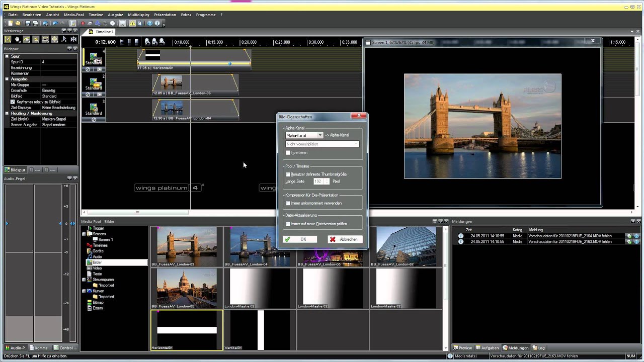The width and height of the screenshot is (644, 362).
Task: Open the Bearbeiten menu
Action: pos(32,15)
